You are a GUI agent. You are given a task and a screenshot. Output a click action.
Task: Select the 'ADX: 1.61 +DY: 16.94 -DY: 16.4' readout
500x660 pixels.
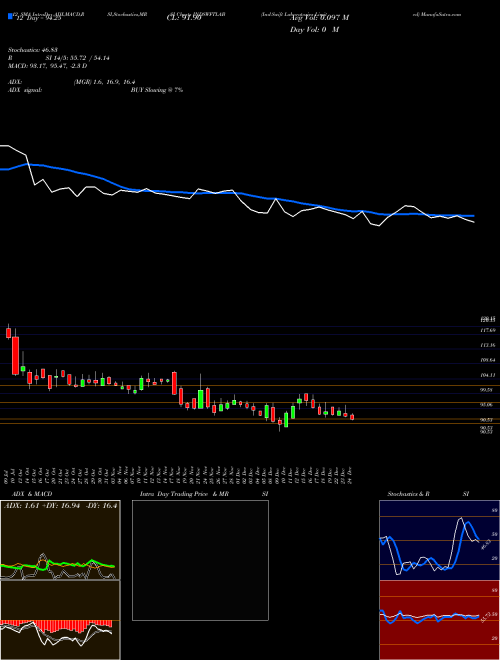pos(60,506)
